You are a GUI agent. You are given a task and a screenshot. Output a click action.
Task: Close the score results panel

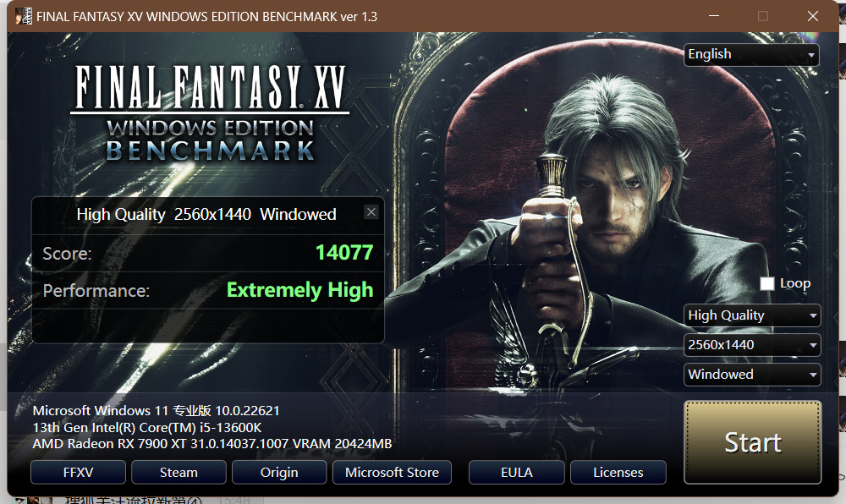pyautogui.click(x=371, y=212)
